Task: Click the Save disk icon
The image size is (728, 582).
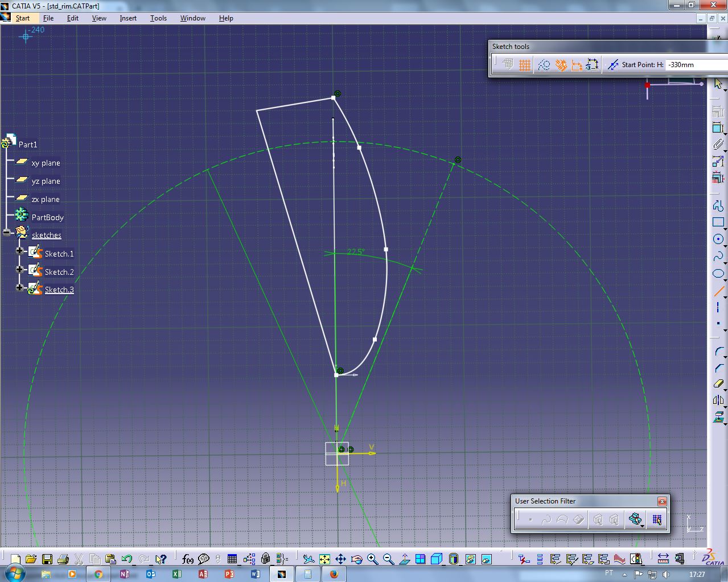Action: coord(47,559)
